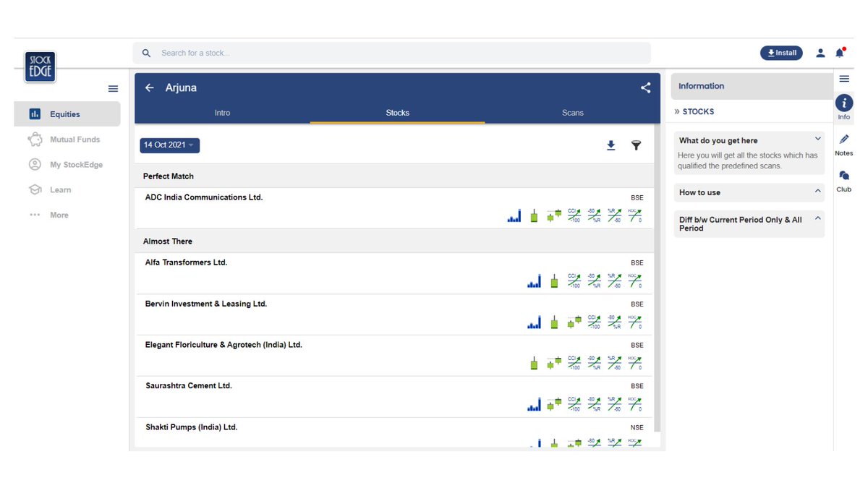Click -80 %R crossover icon for Saurashtra Cement
Screen dimensions: 868x488
[594, 404]
